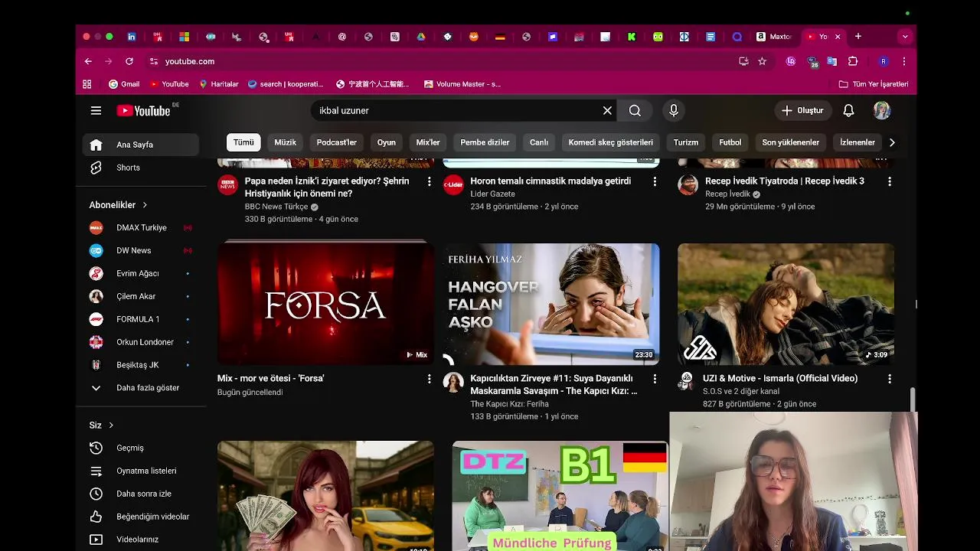Open more options for Recep İvedik video
980x551 pixels.
pyautogui.click(x=890, y=181)
